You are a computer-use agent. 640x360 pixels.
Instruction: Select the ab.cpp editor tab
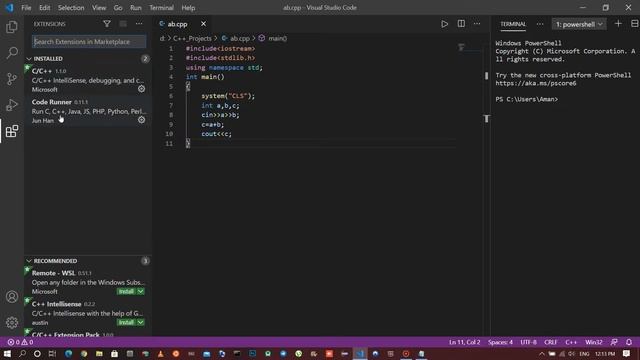[x=178, y=24]
